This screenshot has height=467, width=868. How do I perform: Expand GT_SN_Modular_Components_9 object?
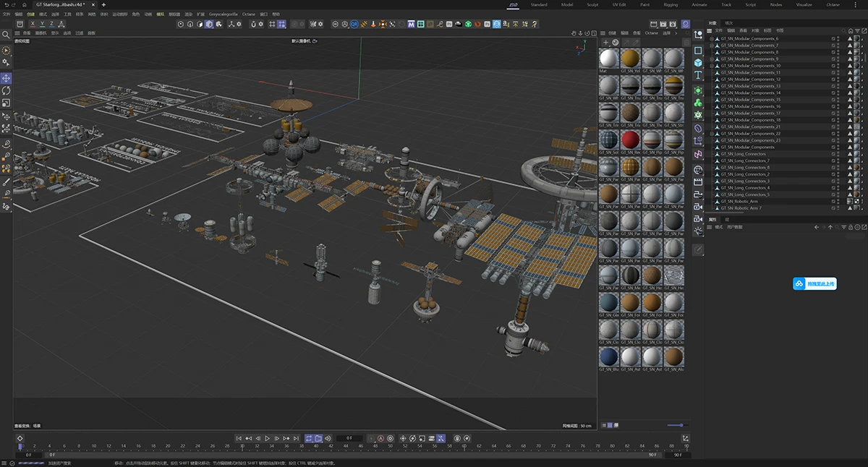pos(712,59)
